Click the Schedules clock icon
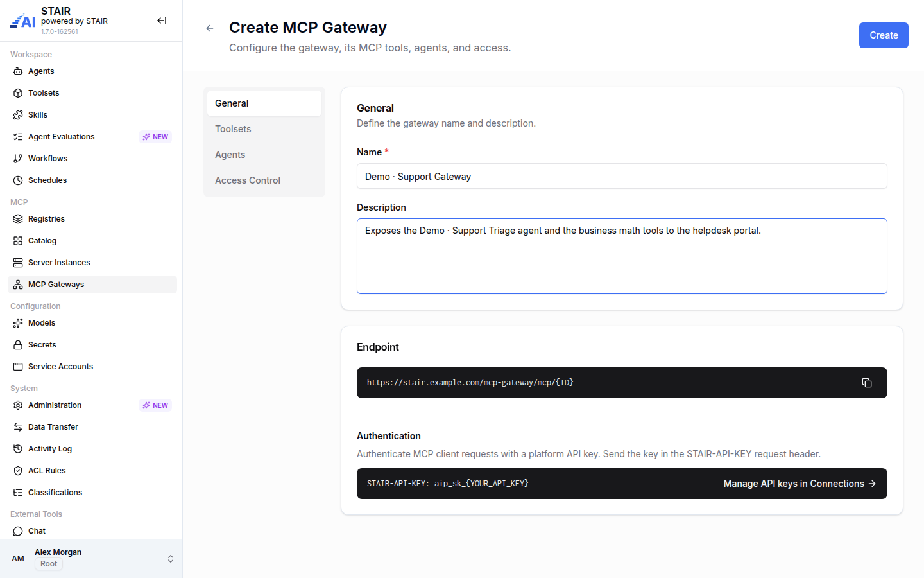 pyautogui.click(x=18, y=180)
